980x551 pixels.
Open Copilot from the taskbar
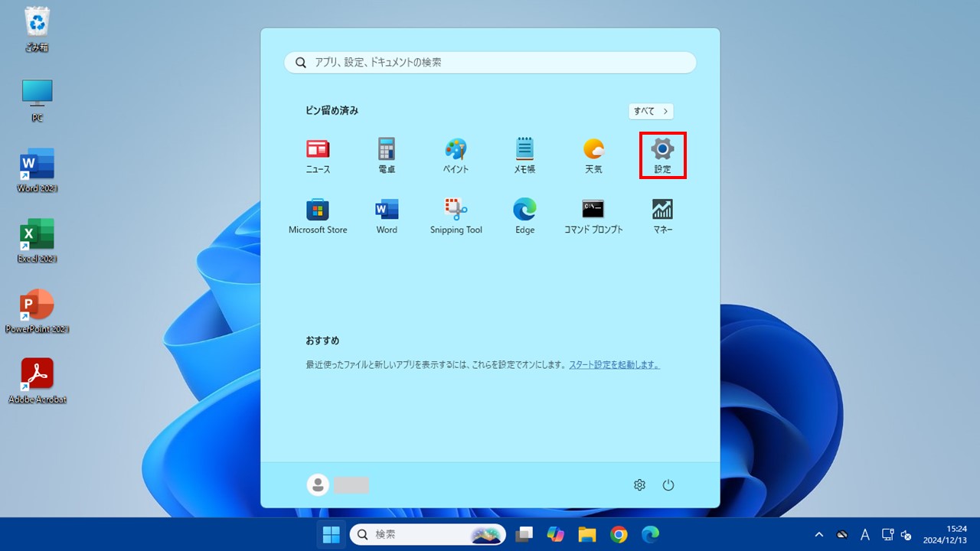[556, 534]
